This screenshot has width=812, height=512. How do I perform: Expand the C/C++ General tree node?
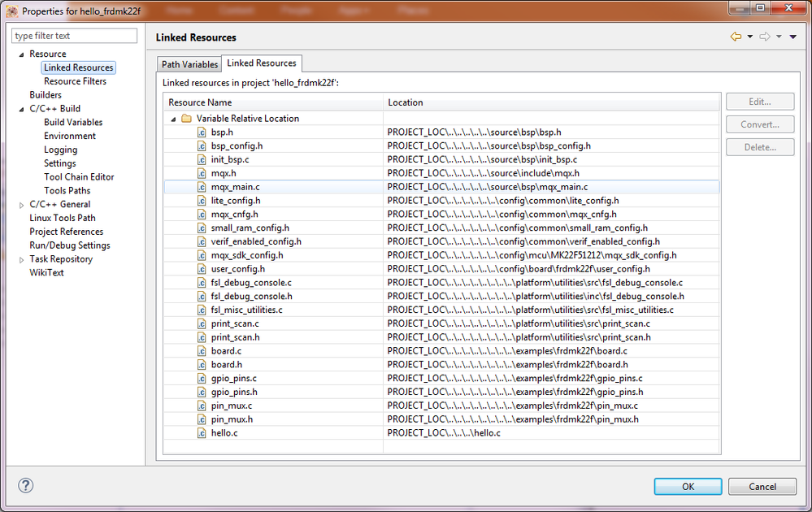click(x=21, y=205)
